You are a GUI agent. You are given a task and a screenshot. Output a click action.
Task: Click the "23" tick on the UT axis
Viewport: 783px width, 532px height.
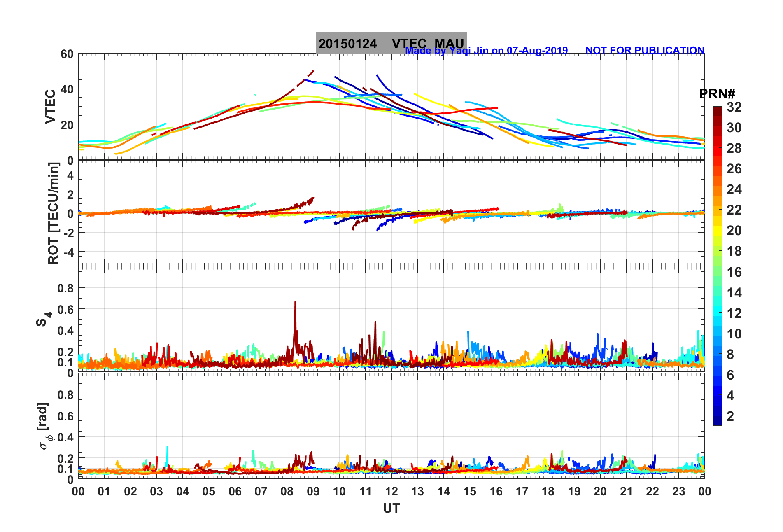pyautogui.click(x=679, y=491)
